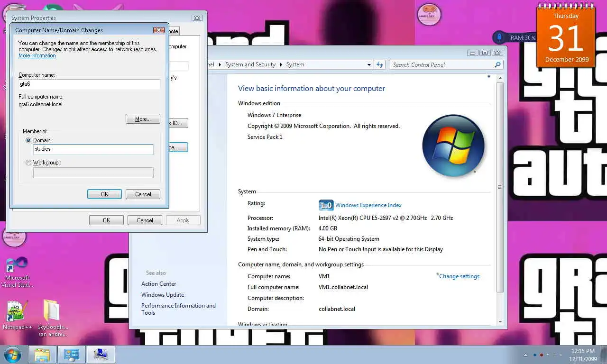
Task: Click the Change settings link
Action: pyautogui.click(x=459, y=276)
